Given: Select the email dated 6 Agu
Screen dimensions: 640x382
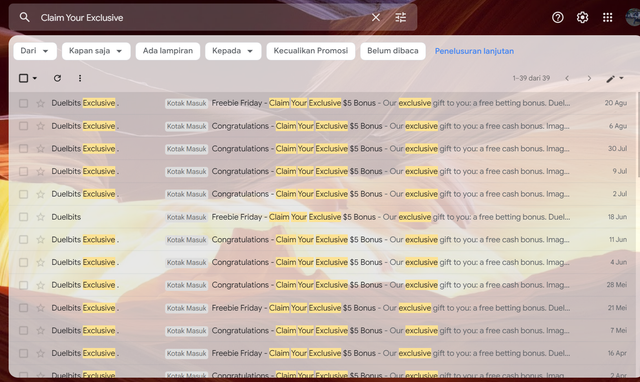Looking at the screenshot, I should click(x=24, y=126).
